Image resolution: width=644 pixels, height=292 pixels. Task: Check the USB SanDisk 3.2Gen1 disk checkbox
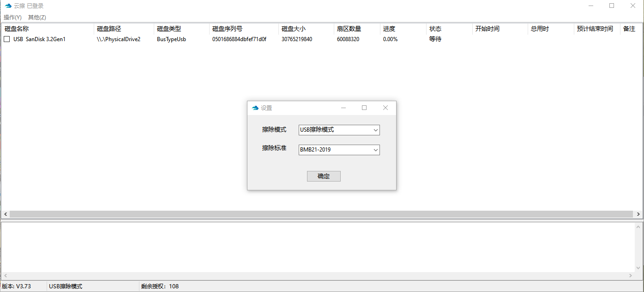(x=7, y=39)
